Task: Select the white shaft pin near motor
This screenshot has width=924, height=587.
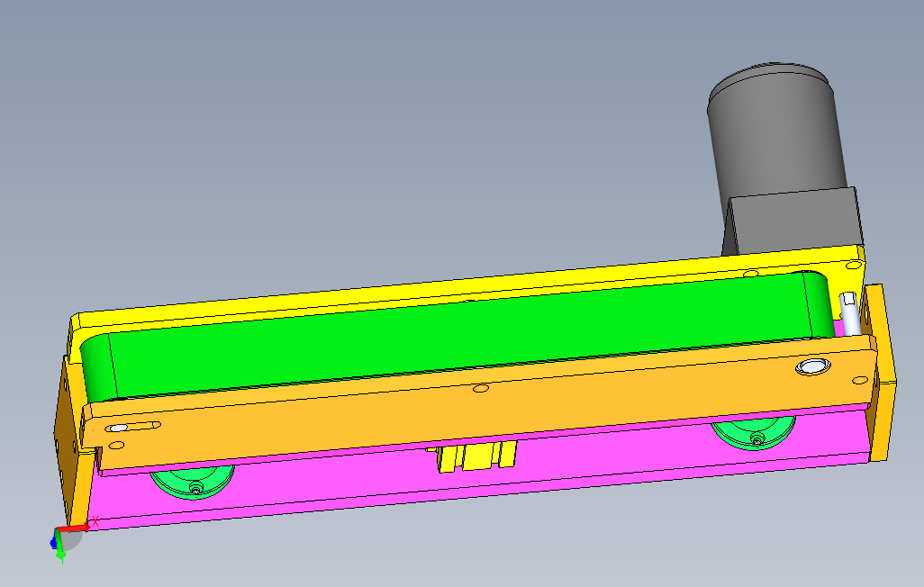Action: coord(850,314)
